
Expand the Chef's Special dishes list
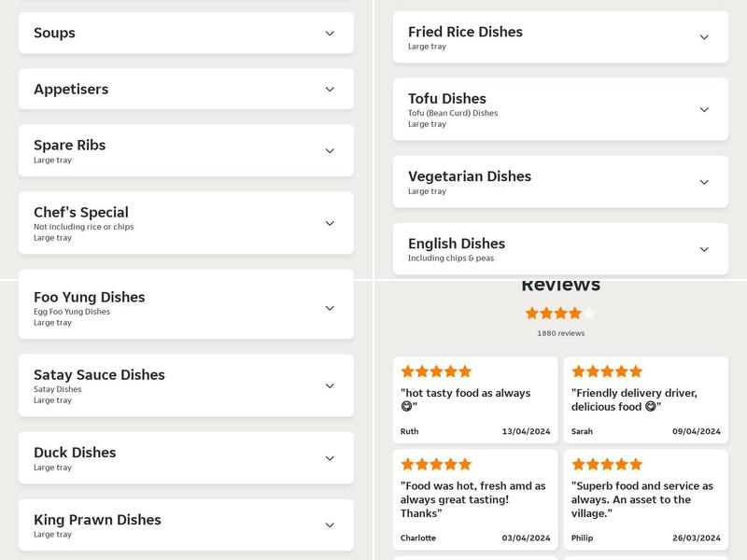(329, 223)
